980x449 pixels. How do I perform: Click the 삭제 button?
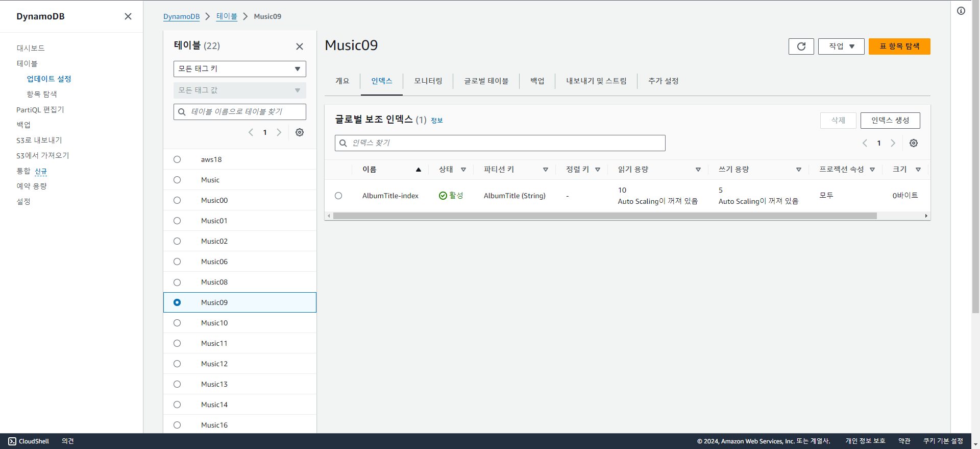[x=838, y=121]
